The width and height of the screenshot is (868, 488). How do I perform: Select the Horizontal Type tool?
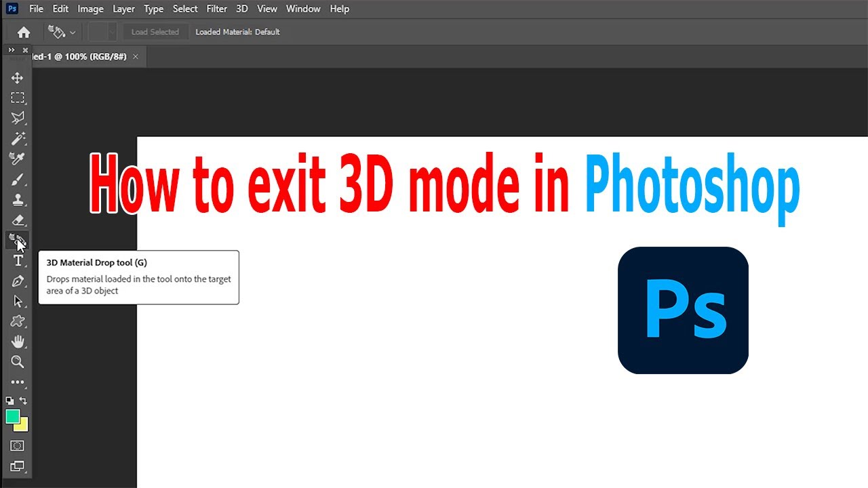point(18,261)
